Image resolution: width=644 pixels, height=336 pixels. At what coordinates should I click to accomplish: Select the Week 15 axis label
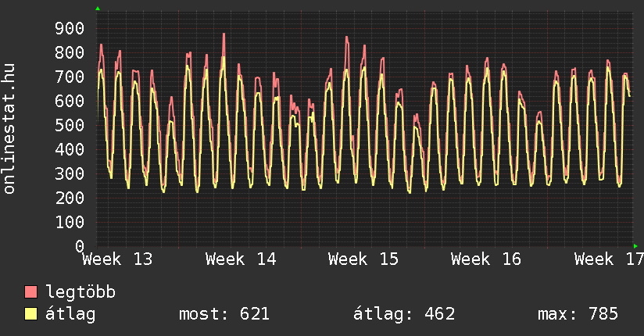[363, 259]
